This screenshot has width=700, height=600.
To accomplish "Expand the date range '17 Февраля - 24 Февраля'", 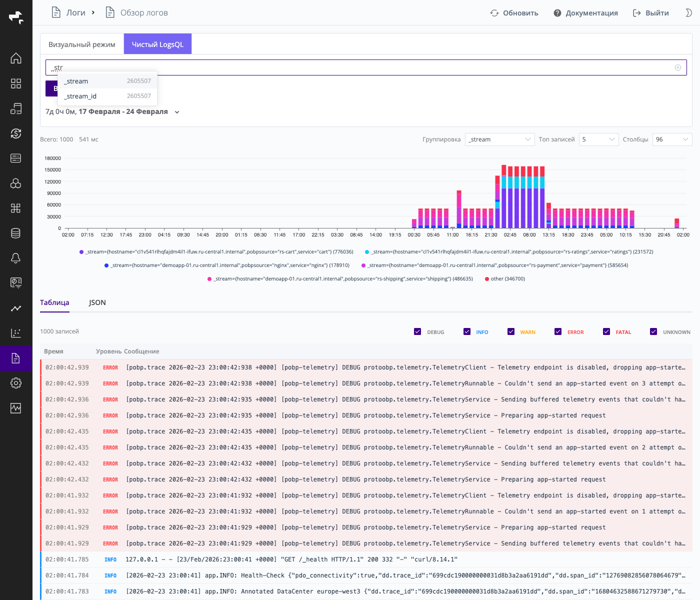I will click(123, 111).
